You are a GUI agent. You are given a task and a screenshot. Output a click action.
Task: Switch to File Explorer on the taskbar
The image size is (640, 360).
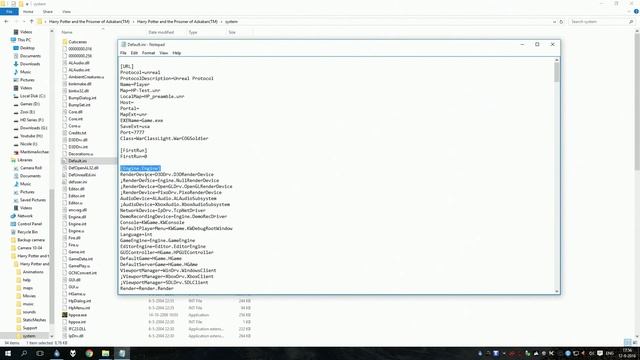105,353
